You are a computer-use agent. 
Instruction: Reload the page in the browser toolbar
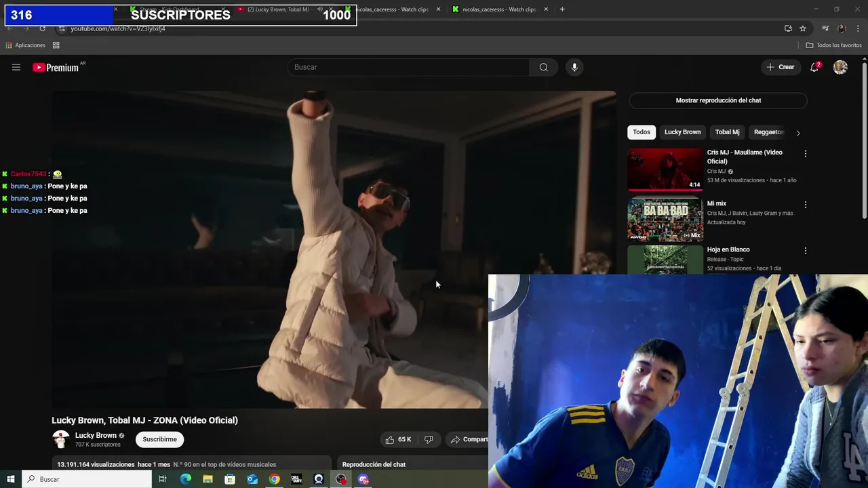pos(42,28)
